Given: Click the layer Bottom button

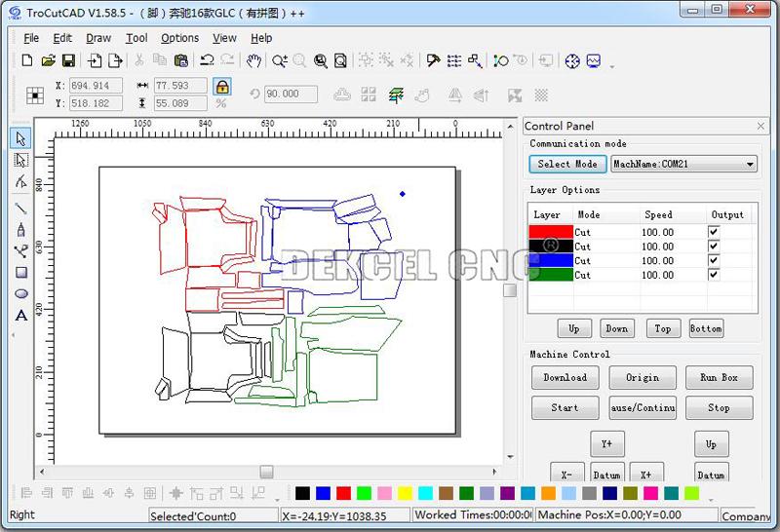Looking at the screenshot, I should (706, 328).
